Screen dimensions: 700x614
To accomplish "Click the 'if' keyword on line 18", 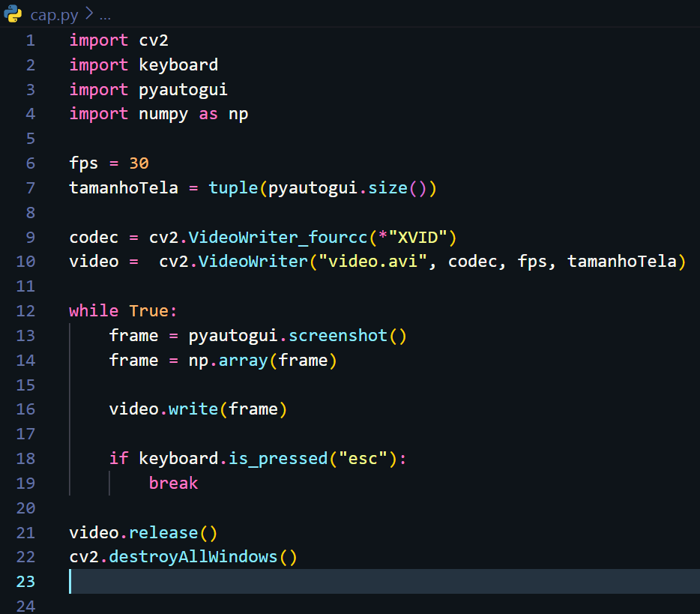I will (x=118, y=458).
